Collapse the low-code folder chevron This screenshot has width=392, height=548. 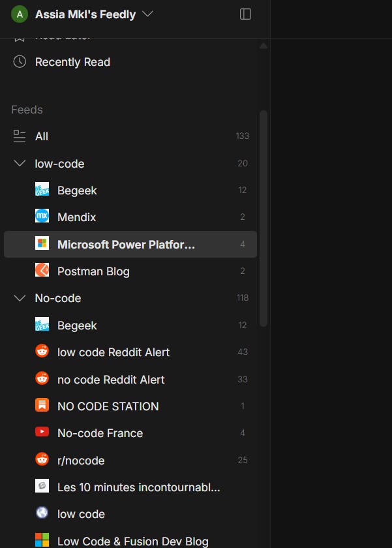pyautogui.click(x=20, y=163)
